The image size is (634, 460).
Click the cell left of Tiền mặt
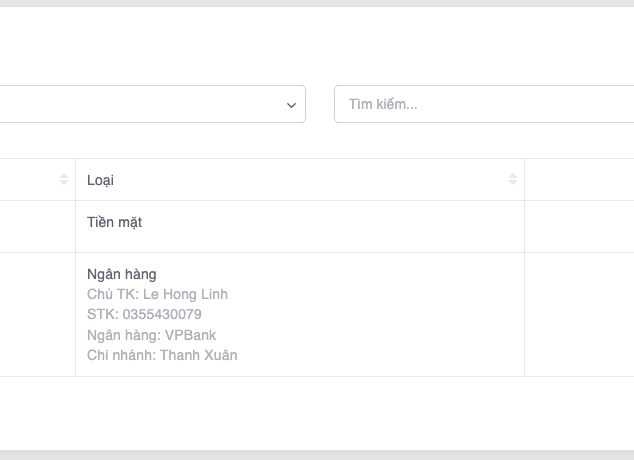pyautogui.click(x=37, y=226)
